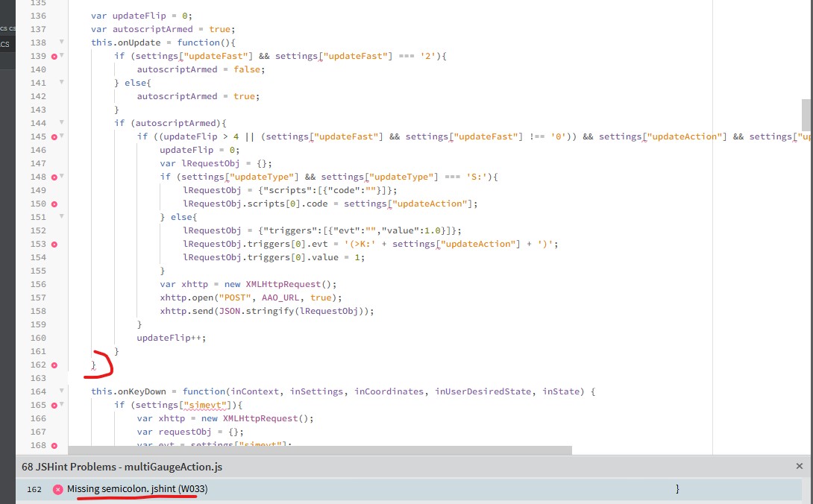The height and width of the screenshot is (504, 813).
Task: Collapse the updateType fold at line 148
Action: pos(62,176)
